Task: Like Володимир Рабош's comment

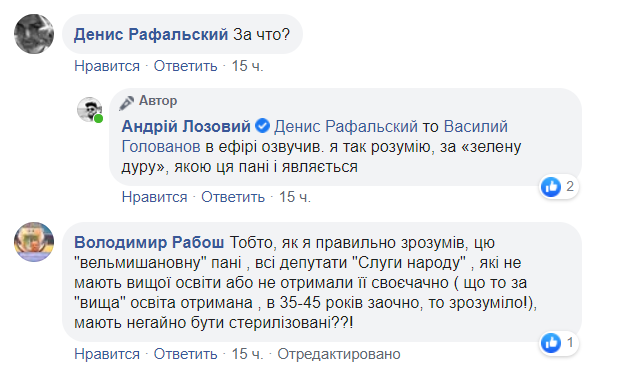Action: pos(107,354)
